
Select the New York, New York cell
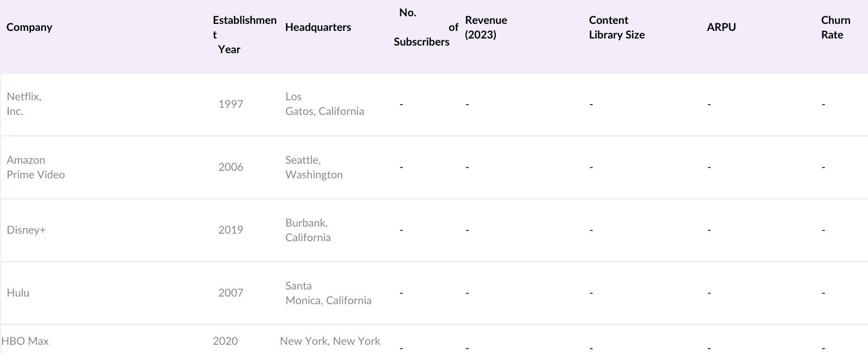330,341
